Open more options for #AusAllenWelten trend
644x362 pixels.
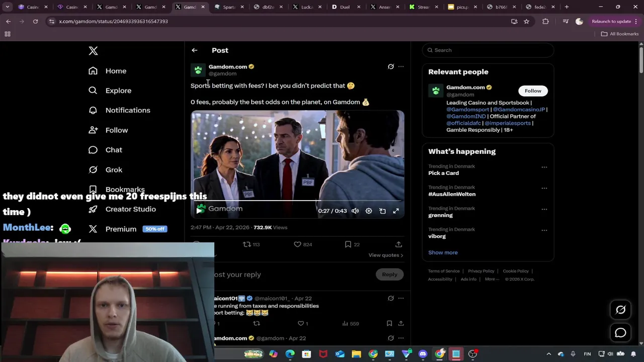pos(544,188)
